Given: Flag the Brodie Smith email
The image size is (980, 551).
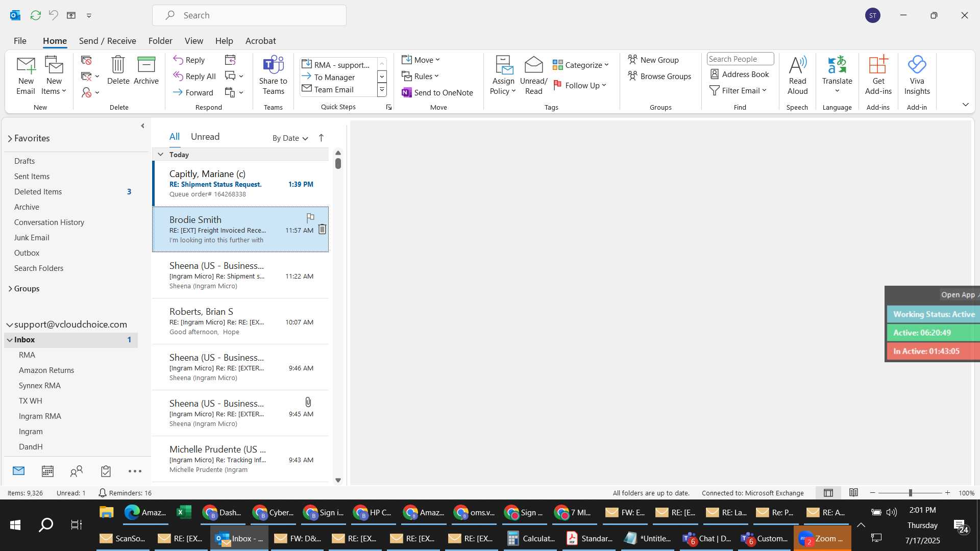Looking at the screenshot, I should pyautogui.click(x=310, y=218).
